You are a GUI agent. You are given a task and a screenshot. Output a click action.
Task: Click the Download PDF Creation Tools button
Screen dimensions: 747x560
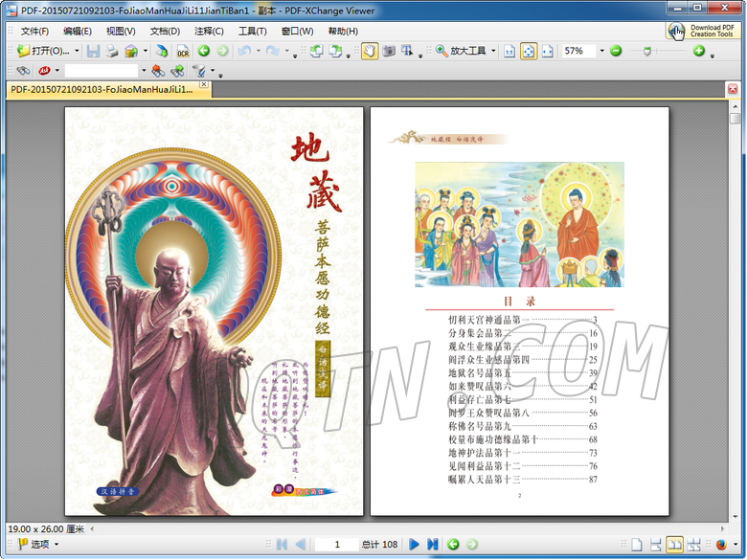(x=703, y=31)
